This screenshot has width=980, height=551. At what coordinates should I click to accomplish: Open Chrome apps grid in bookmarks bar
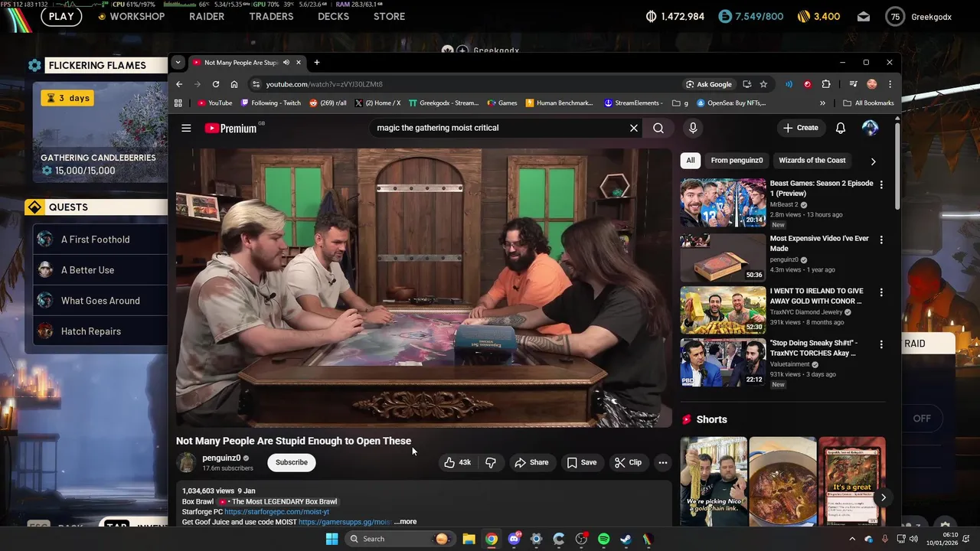178,103
